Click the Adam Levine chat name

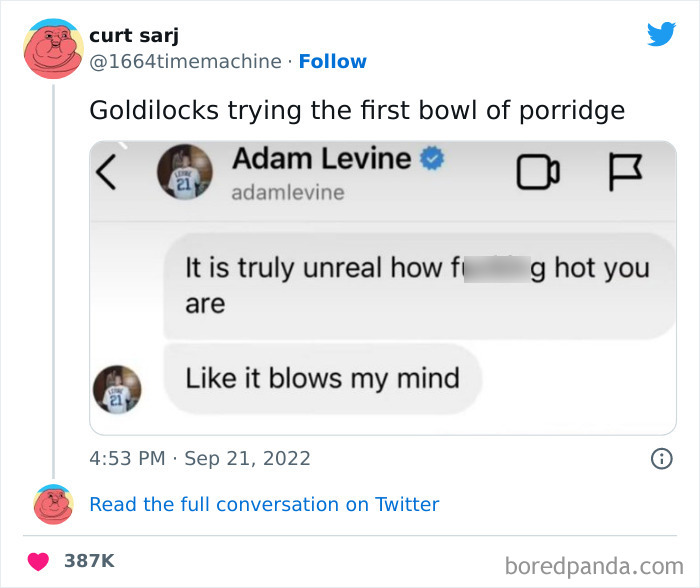tap(321, 158)
